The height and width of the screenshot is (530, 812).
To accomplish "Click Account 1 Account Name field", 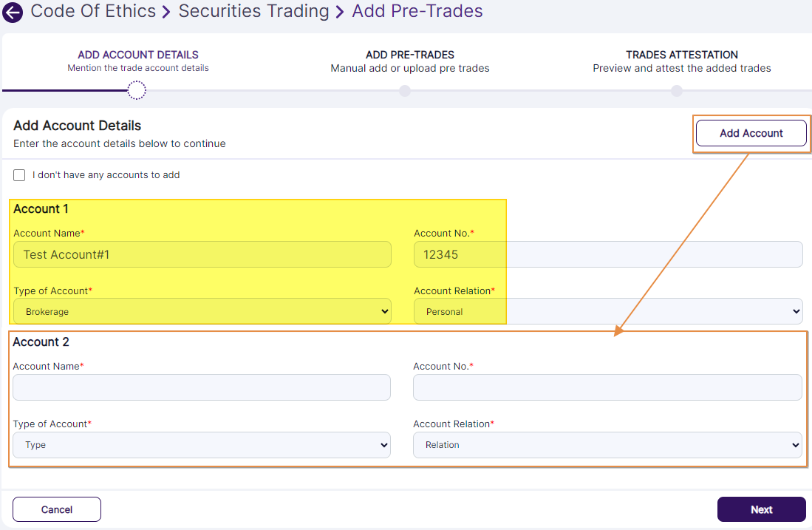I will [202, 254].
